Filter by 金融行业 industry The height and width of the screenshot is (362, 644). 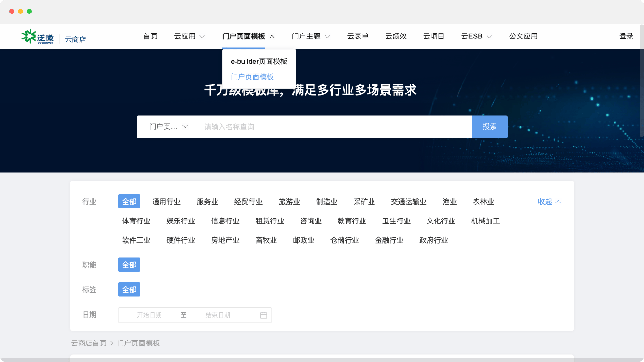(x=389, y=240)
